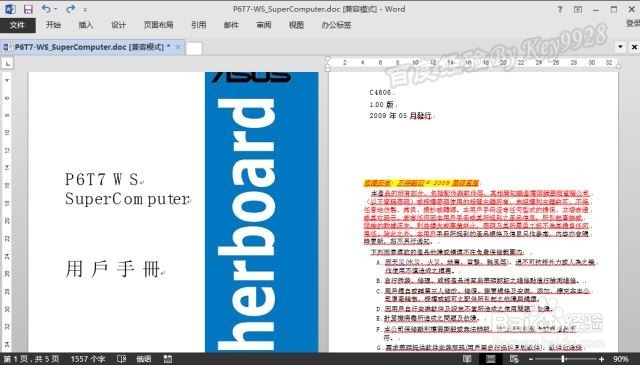Click the P6T7 WS title text

(102, 179)
